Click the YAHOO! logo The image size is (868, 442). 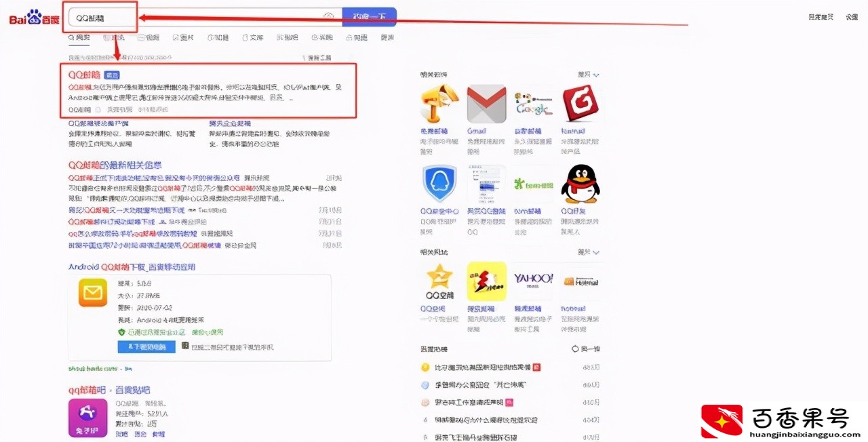534,279
